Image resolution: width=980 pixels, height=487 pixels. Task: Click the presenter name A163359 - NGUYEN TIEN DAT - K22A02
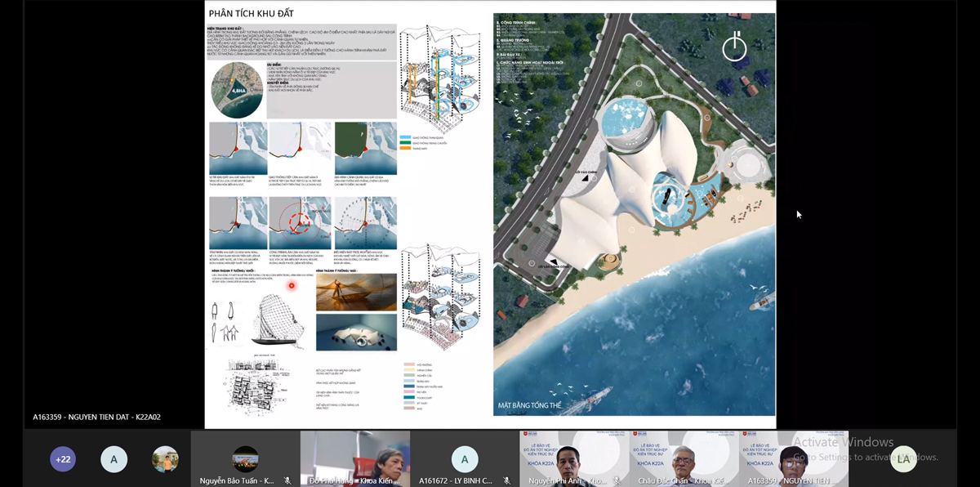pos(97,418)
